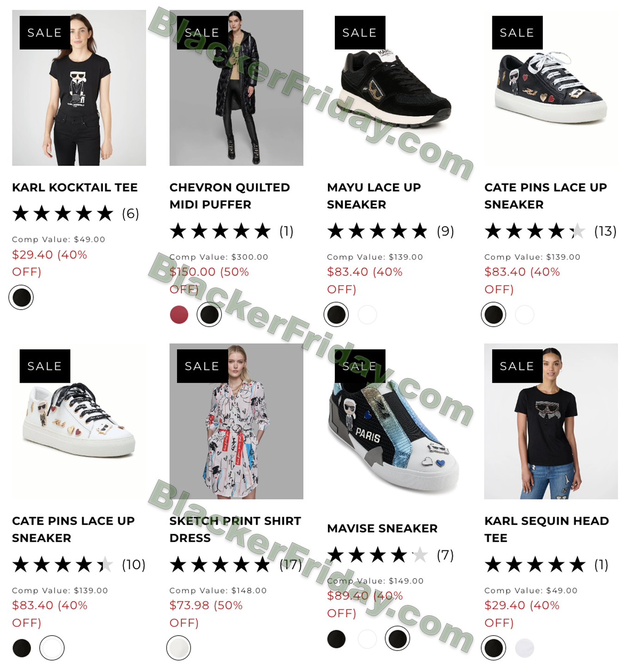
Task: Select light grey swatch for Karl Sequin Head Tee
Action: [x=525, y=648]
